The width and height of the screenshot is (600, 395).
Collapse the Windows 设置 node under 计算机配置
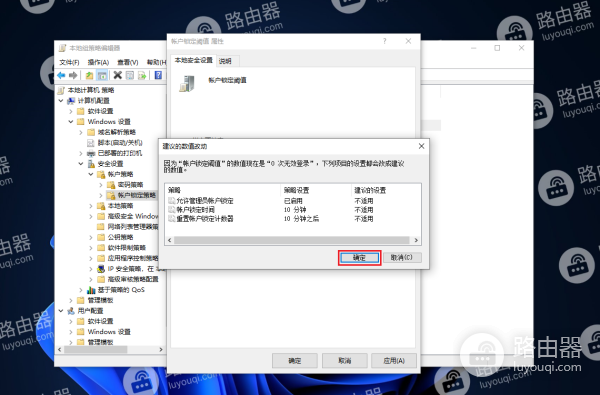(71, 122)
